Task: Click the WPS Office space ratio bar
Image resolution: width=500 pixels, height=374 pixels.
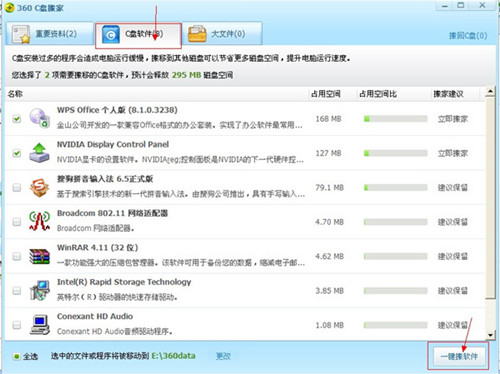Action: tap(396, 119)
